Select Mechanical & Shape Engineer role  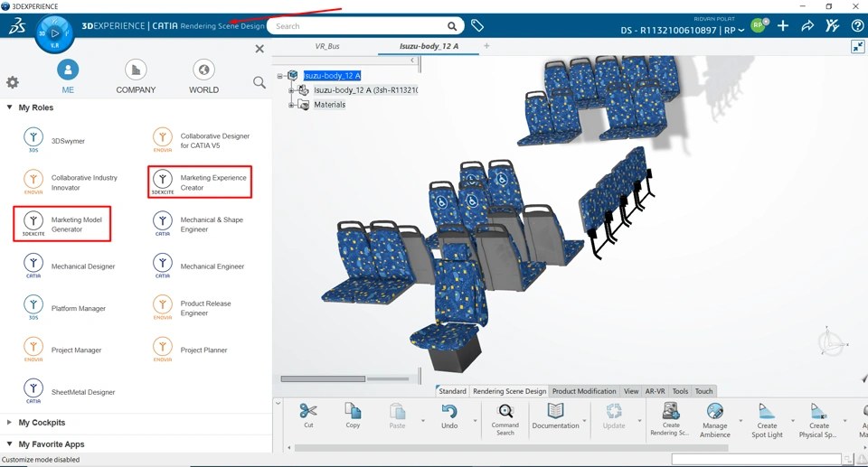(x=198, y=224)
